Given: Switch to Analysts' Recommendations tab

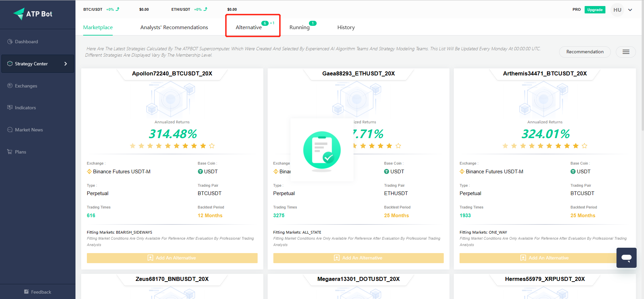Looking at the screenshot, I should tap(174, 27).
